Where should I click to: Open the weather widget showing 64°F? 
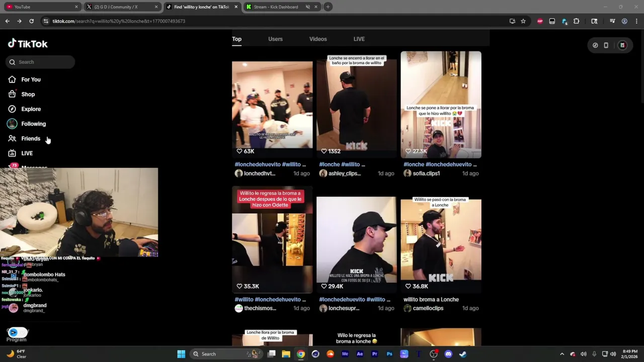16,354
